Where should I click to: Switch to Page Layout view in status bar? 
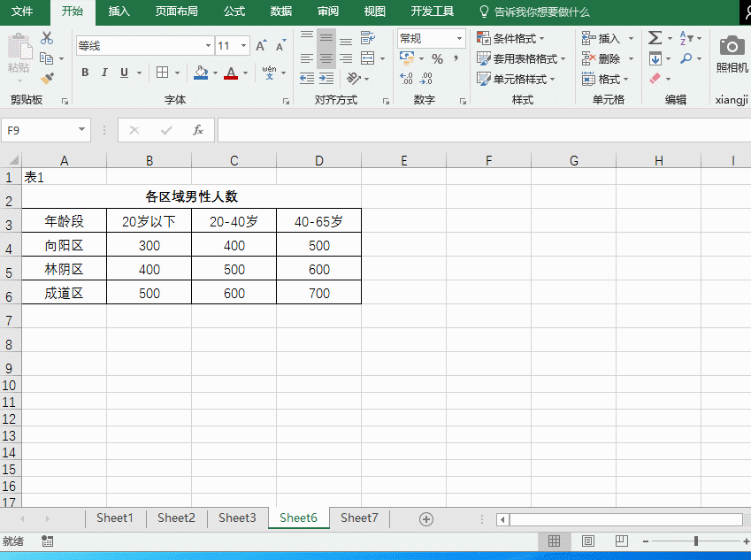pos(587,541)
